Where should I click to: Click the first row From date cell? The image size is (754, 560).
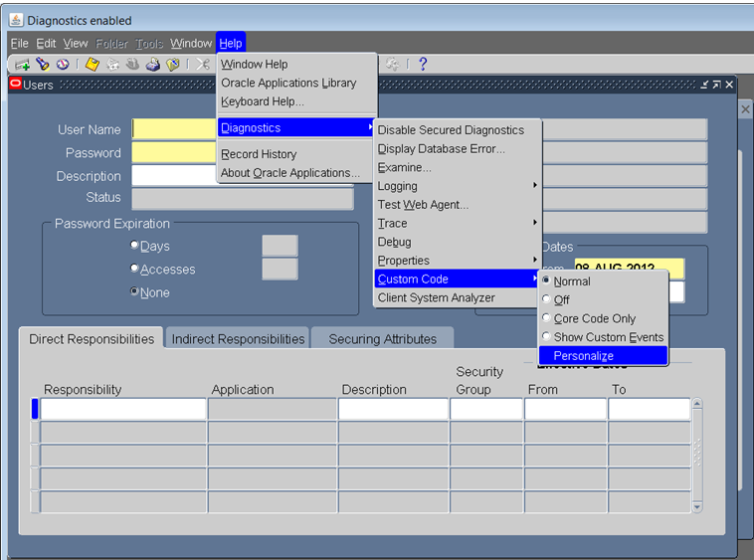pyautogui.click(x=565, y=409)
